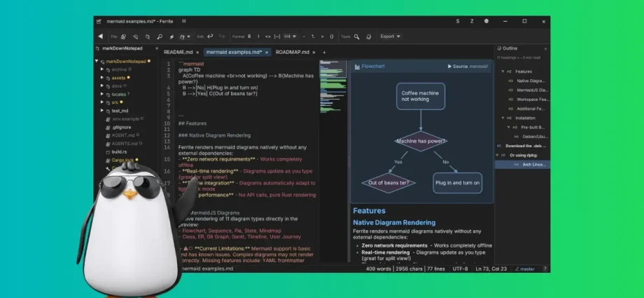Expand the src folder
The height and width of the screenshot is (298, 644).
coord(102,102)
